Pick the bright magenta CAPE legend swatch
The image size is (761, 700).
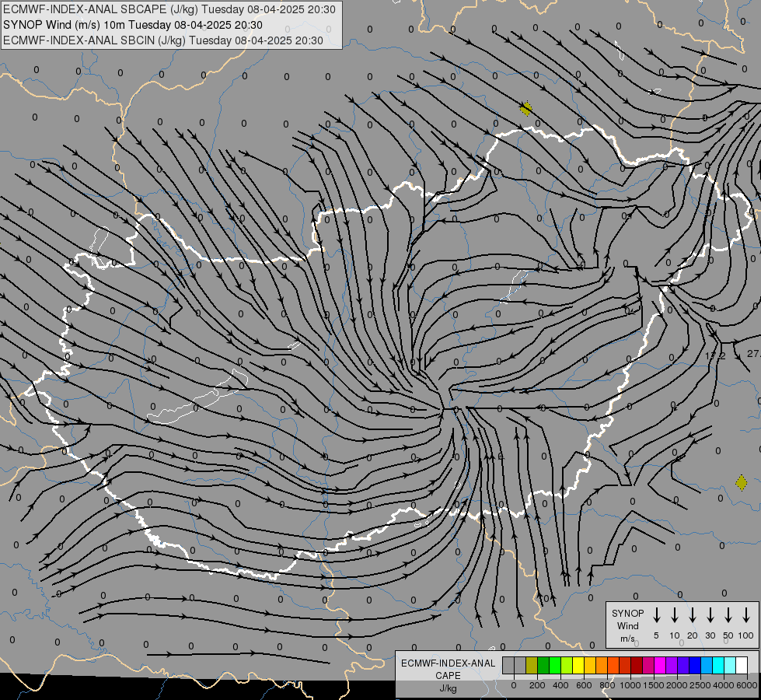[x=660, y=665]
